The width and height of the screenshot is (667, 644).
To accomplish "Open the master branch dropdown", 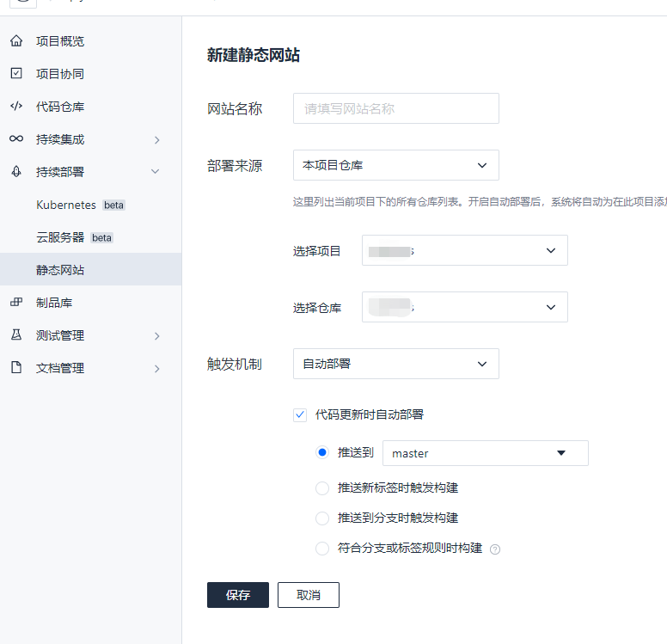I will pyautogui.click(x=485, y=453).
